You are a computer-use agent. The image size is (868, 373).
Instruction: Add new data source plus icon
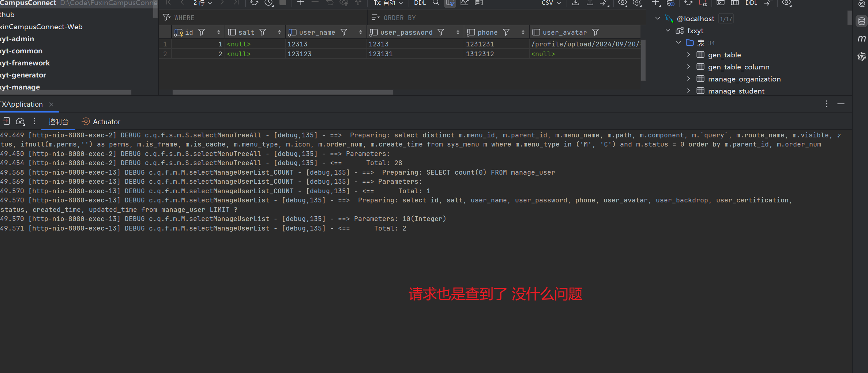[656, 3]
